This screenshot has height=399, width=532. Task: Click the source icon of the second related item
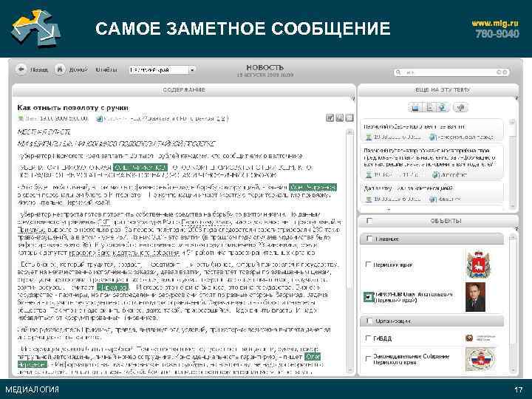click(436, 174)
